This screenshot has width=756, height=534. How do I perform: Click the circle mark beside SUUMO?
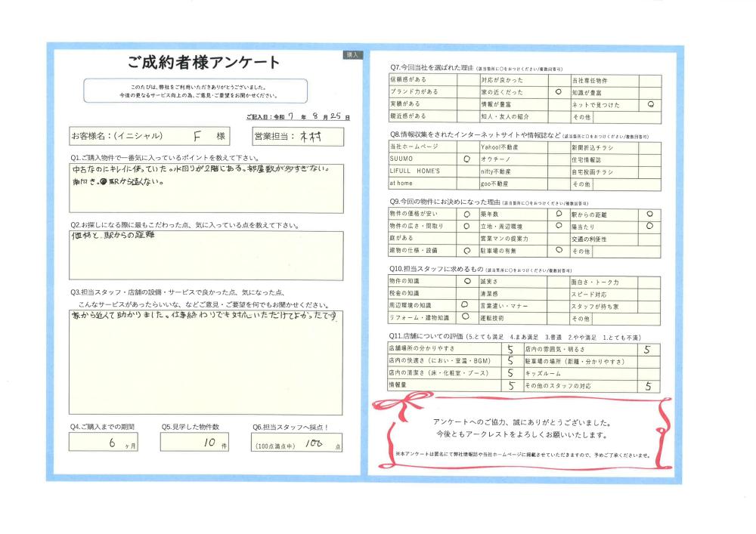click(x=466, y=159)
